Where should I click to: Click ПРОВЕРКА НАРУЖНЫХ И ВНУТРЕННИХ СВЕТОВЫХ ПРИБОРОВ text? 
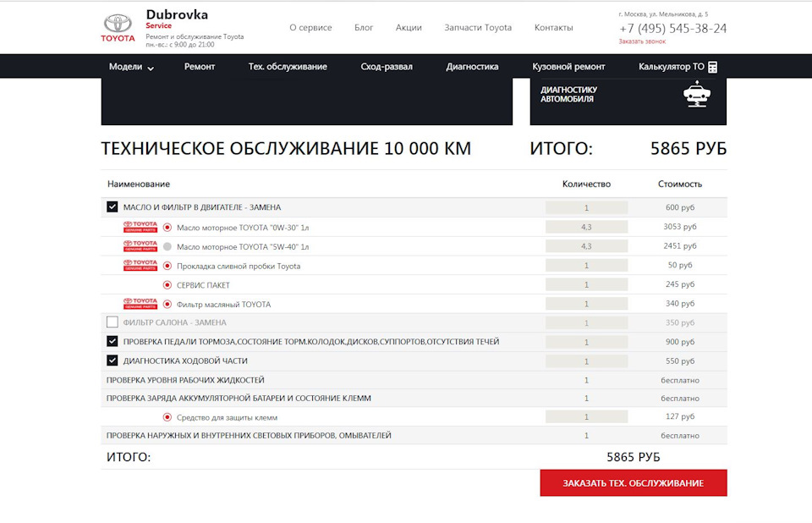249,435
